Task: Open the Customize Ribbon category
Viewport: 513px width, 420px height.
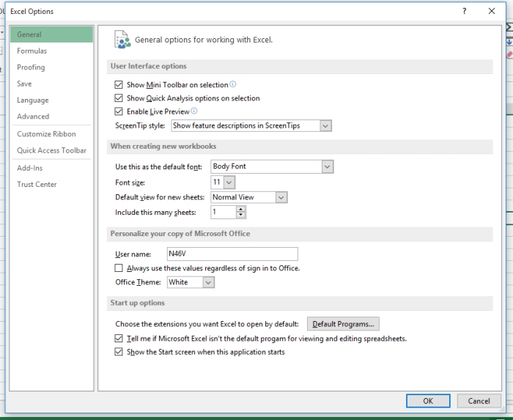Action: tap(46, 134)
